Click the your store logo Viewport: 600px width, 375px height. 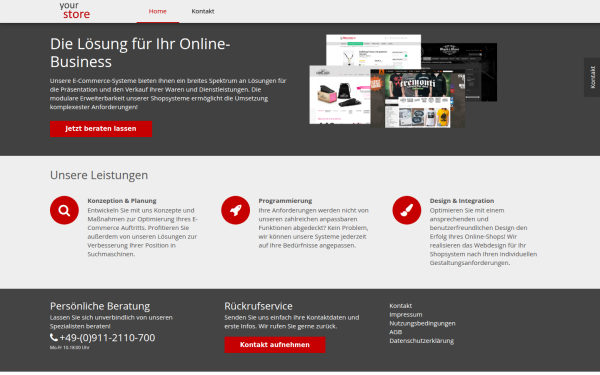point(75,11)
